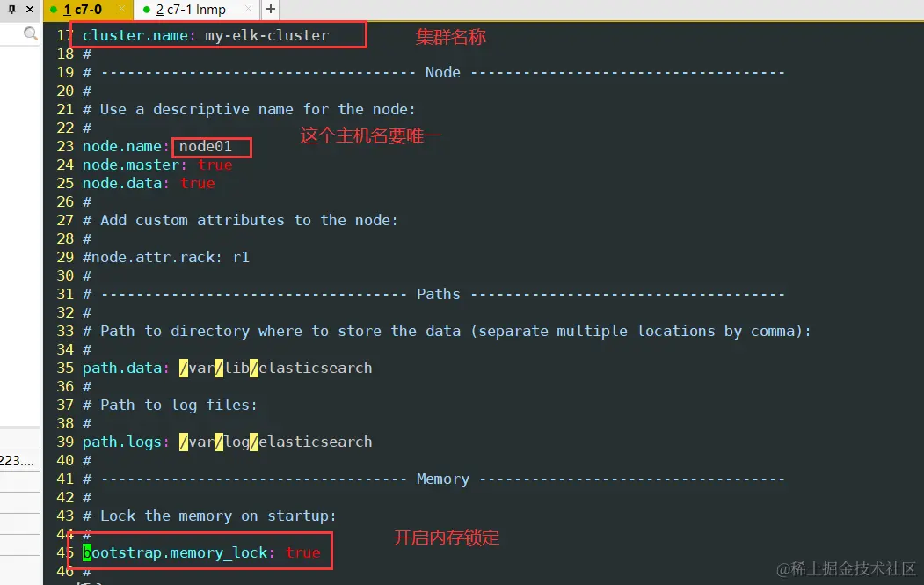The width and height of the screenshot is (924, 585).
Task: Click the 'node.data:' key text
Action: click(126, 183)
